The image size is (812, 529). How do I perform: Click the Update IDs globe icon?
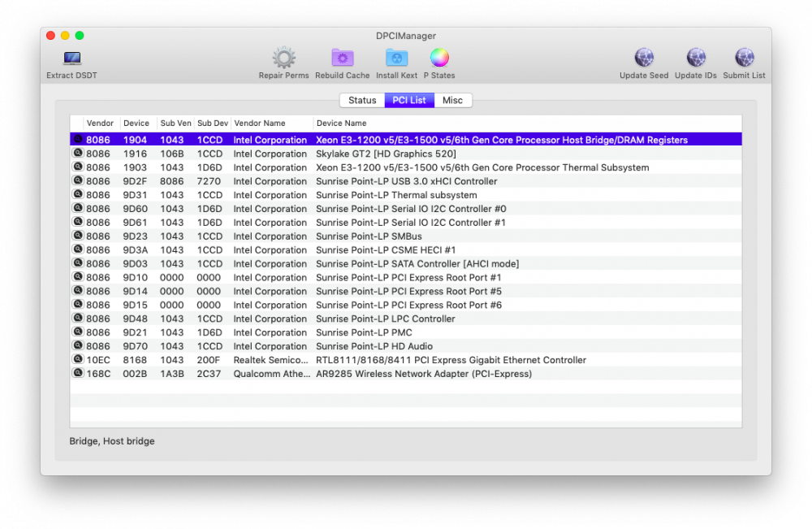(696, 58)
